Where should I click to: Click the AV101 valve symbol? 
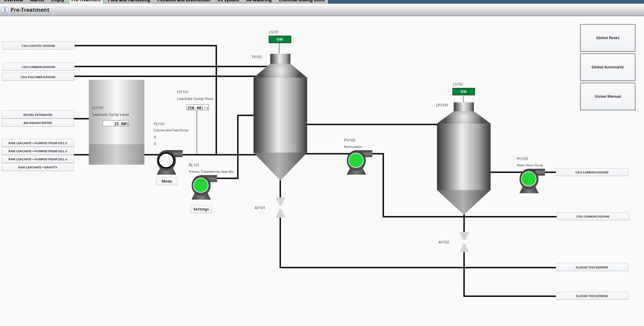pos(280,207)
